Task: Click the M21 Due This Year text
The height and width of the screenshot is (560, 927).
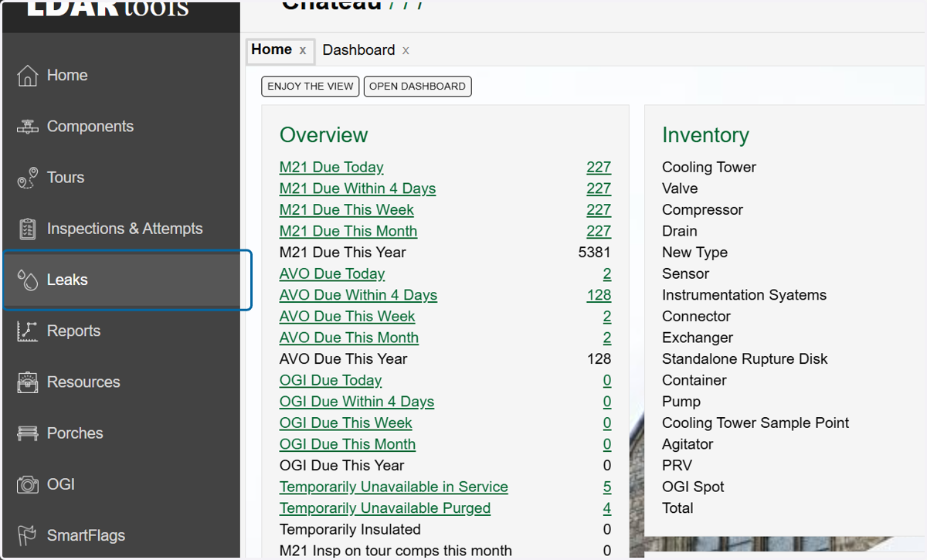Action: click(x=343, y=253)
